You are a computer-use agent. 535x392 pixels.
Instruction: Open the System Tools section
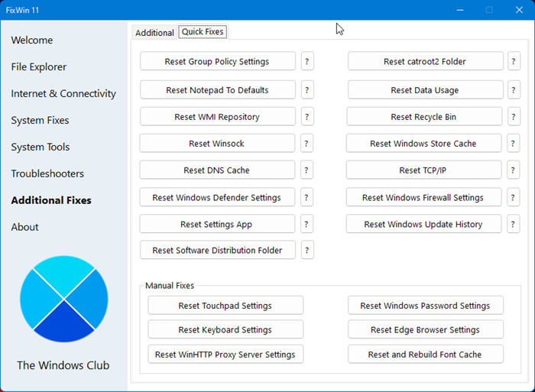pyautogui.click(x=41, y=147)
